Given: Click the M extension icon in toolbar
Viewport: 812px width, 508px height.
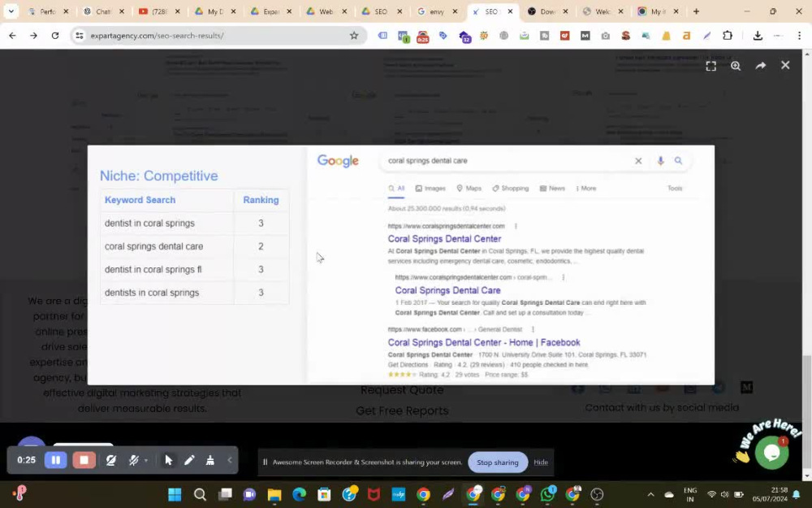Looking at the screenshot, I should point(585,36).
